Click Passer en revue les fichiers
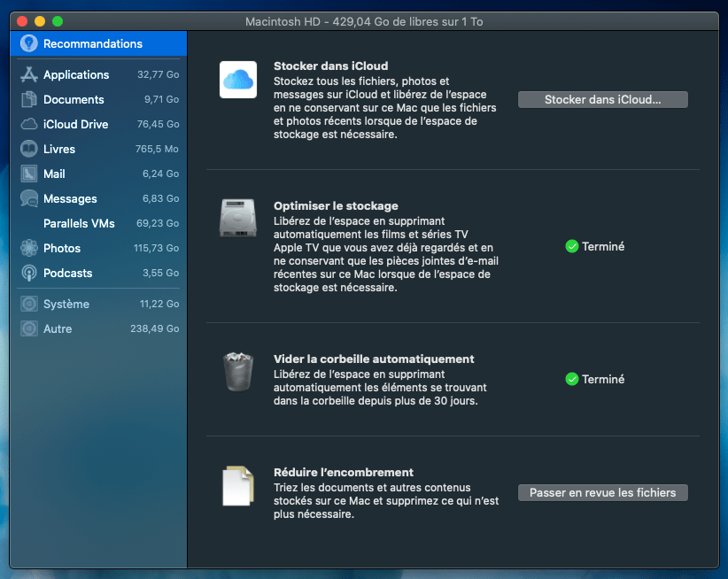Image resolution: width=728 pixels, height=579 pixels. pyautogui.click(x=602, y=492)
